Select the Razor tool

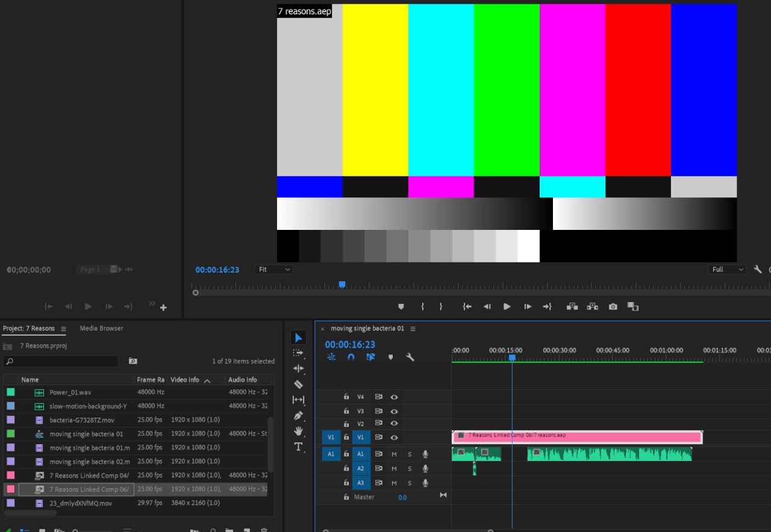pyautogui.click(x=298, y=384)
